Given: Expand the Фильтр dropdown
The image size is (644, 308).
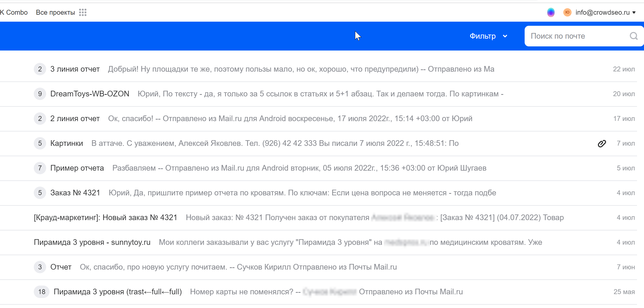Looking at the screenshot, I should (x=483, y=36).
